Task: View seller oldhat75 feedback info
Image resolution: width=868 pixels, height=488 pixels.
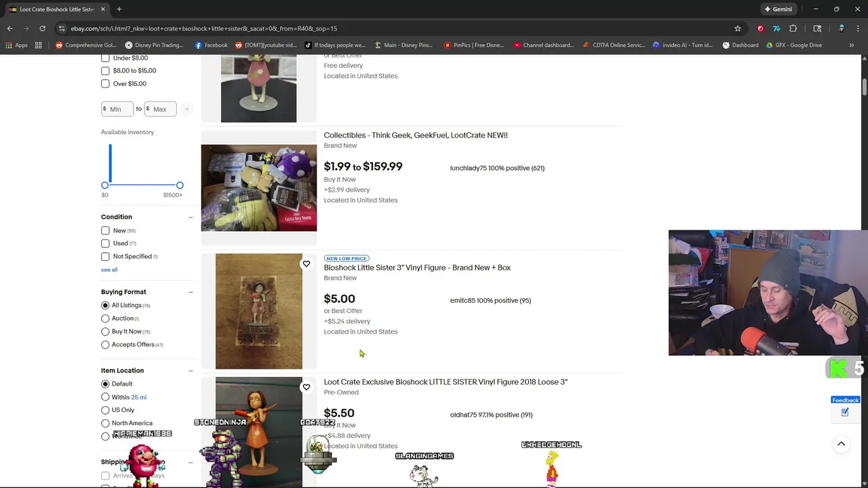Action: click(491, 415)
